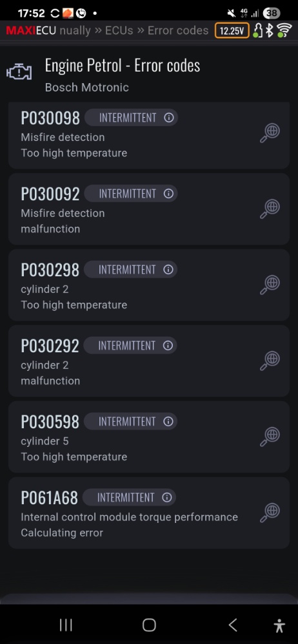Tap info icon beside P030092 INTERMITTENT badge
Viewport: 298px width, 644px height.
click(x=168, y=194)
